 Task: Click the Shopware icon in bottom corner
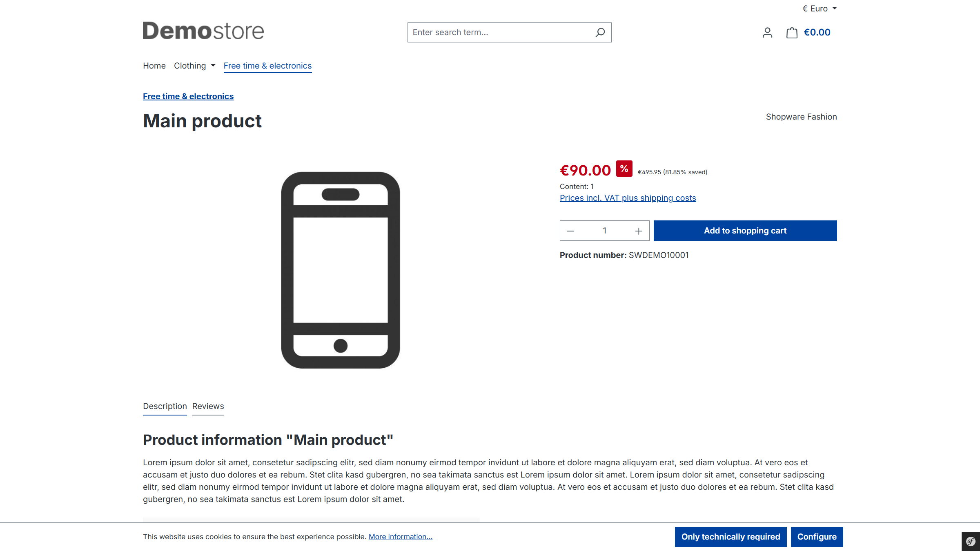coord(970,541)
